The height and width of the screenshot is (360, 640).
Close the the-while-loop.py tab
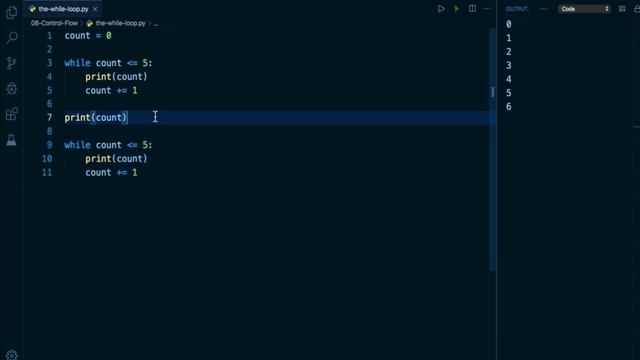point(96,9)
